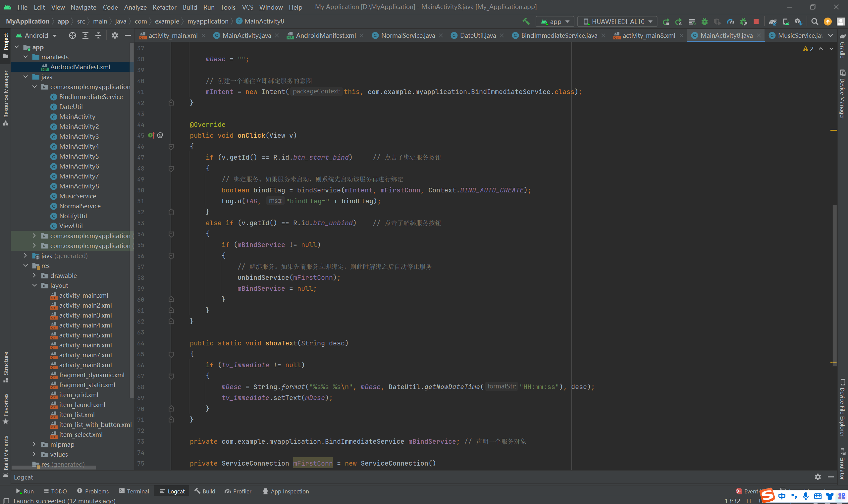The width and height of the screenshot is (848, 504).
Task: Open the Terminal tool window button
Action: click(x=134, y=491)
